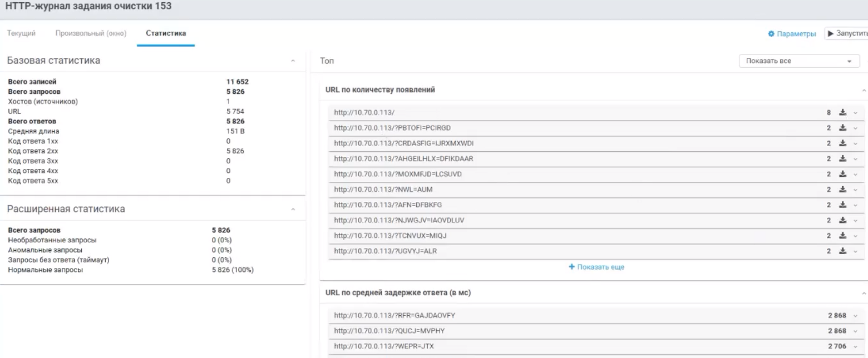Viewport: 868px width, 358px height.
Task: Collapse URL по количеству появлений section
Action: tap(864, 90)
